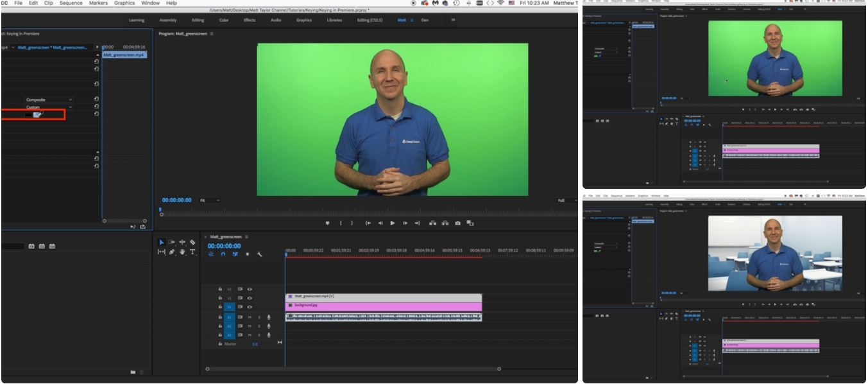The width and height of the screenshot is (868, 384).
Task: Select the Track Select Forward tool
Action: pos(172,242)
